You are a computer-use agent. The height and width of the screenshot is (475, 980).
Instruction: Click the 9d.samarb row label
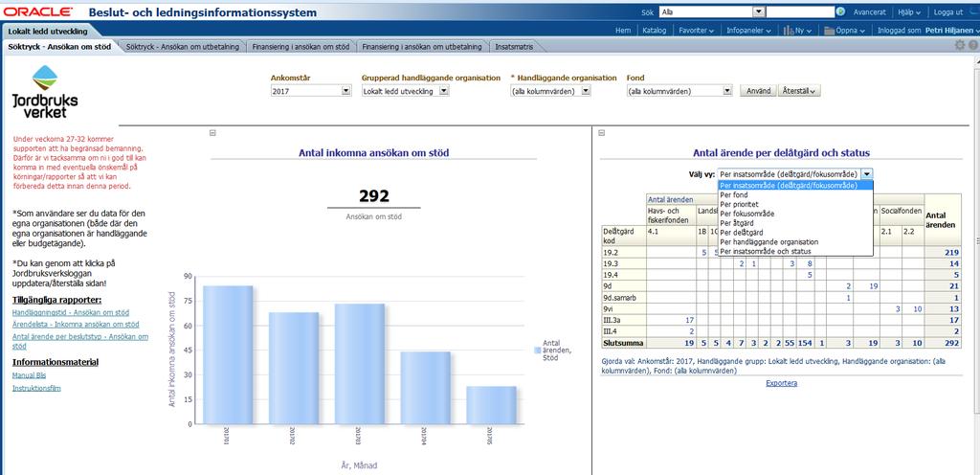click(620, 298)
